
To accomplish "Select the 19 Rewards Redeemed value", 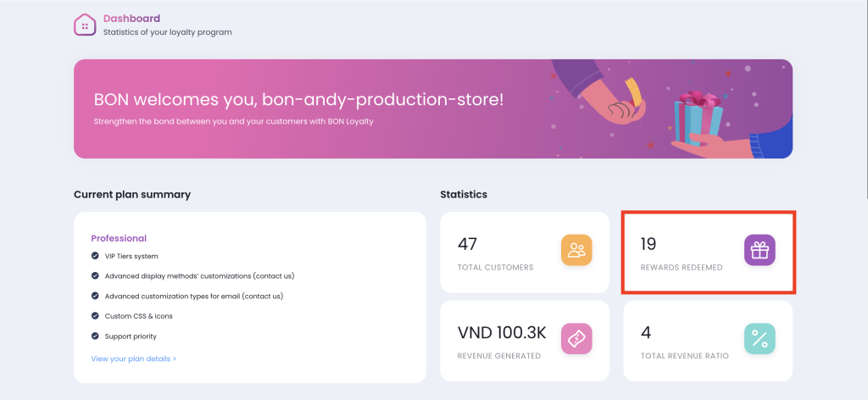I will 648,244.
